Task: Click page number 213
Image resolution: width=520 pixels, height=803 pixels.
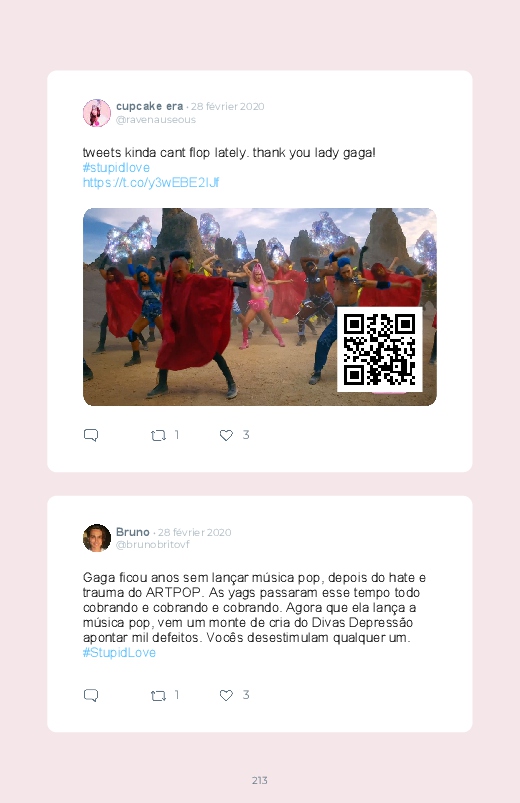Action: (260, 780)
